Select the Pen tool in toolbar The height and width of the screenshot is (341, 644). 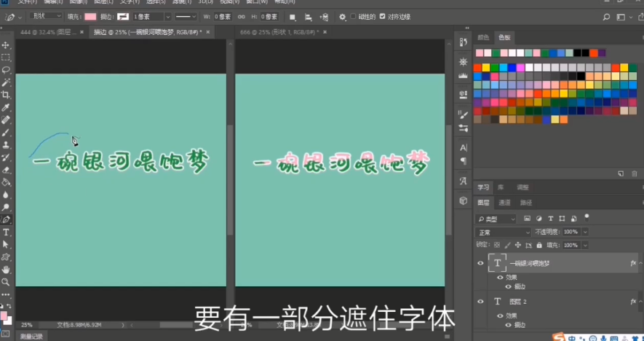click(x=6, y=219)
